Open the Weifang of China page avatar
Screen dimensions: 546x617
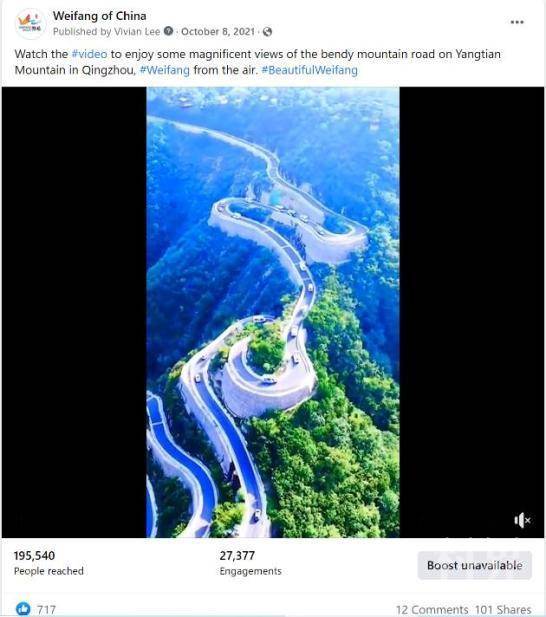(30, 24)
